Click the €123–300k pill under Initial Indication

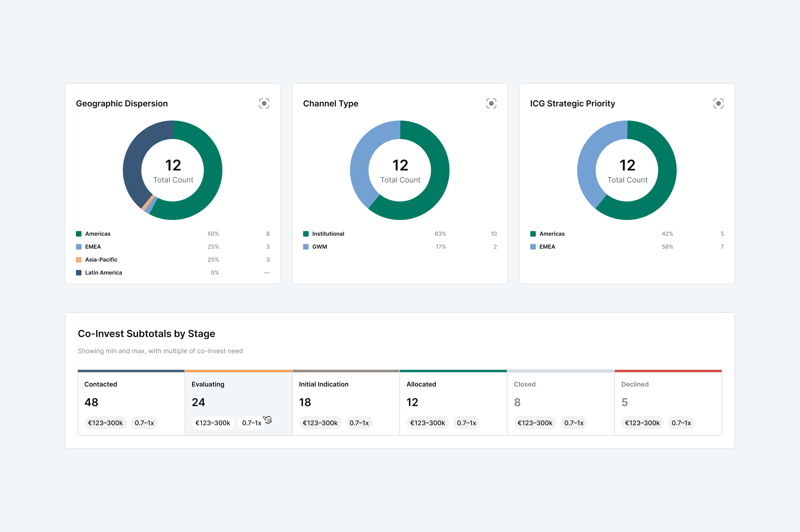click(320, 423)
